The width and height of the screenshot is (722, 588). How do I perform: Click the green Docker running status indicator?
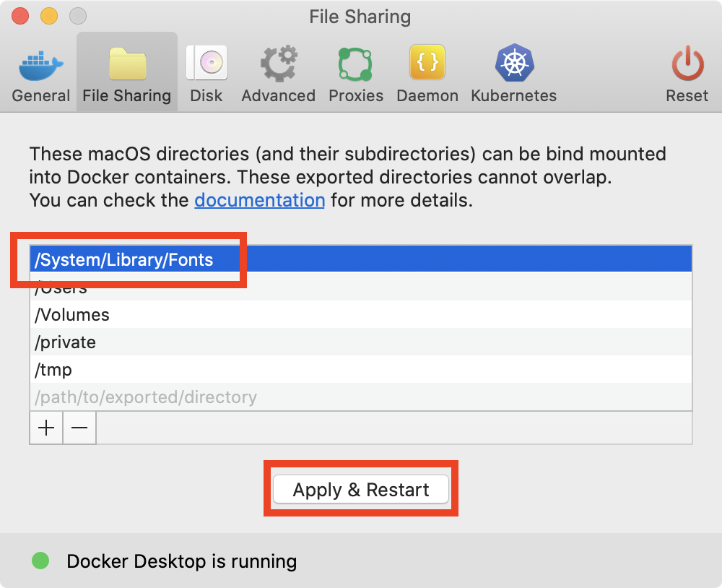tap(40, 561)
